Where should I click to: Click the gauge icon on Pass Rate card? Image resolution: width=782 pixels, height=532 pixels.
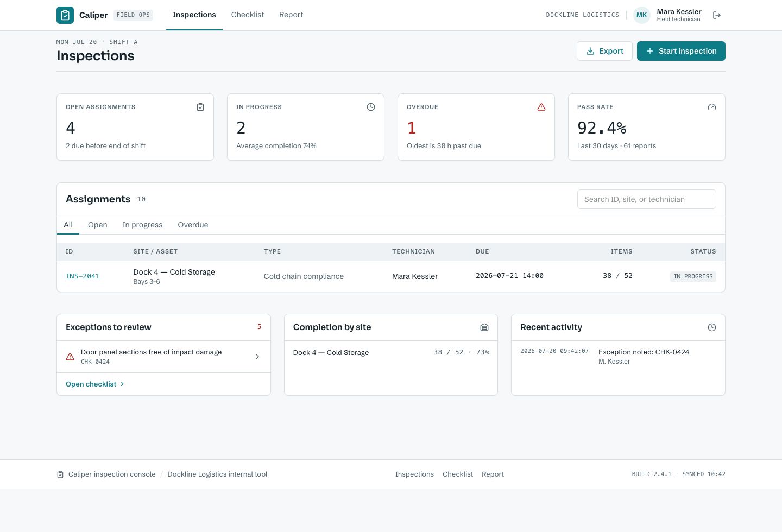click(712, 107)
